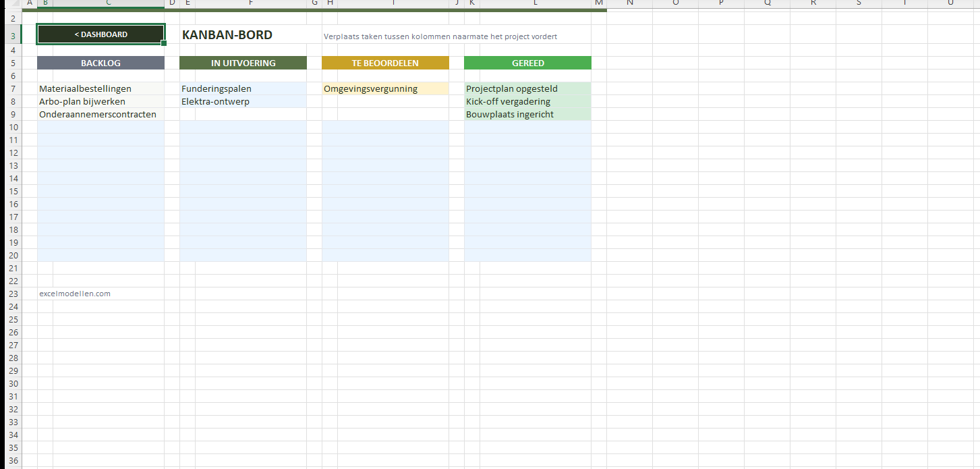Viewport: 980px width, 469px height.
Task: Select entire column N via its header
Action: 629,3
